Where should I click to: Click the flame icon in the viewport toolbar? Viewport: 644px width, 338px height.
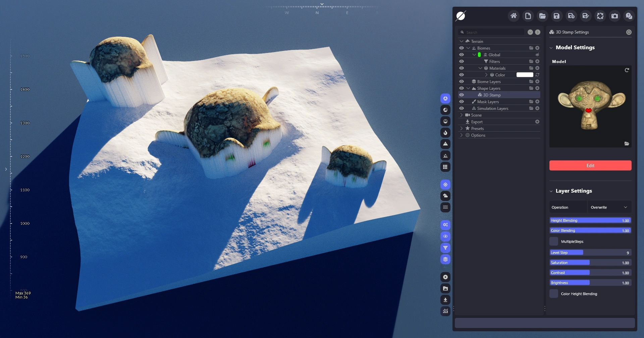point(445,133)
